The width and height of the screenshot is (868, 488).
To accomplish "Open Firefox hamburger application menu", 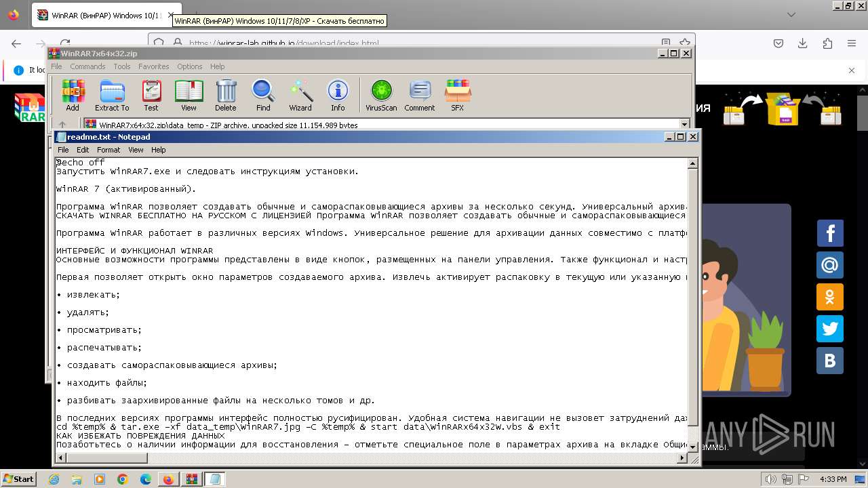I will [852, 43].
